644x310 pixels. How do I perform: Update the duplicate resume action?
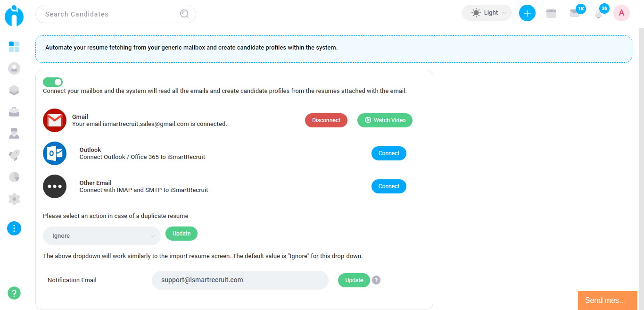(182, 234)
